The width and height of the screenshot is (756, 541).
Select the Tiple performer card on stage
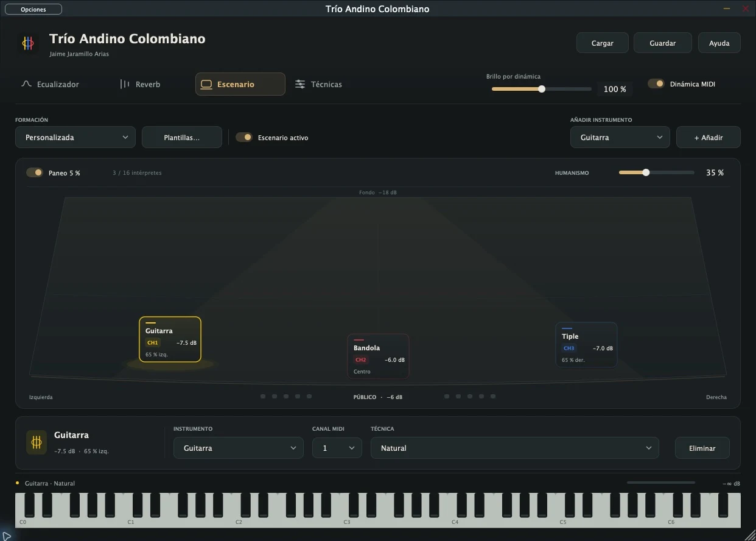[x=586, y=345]
